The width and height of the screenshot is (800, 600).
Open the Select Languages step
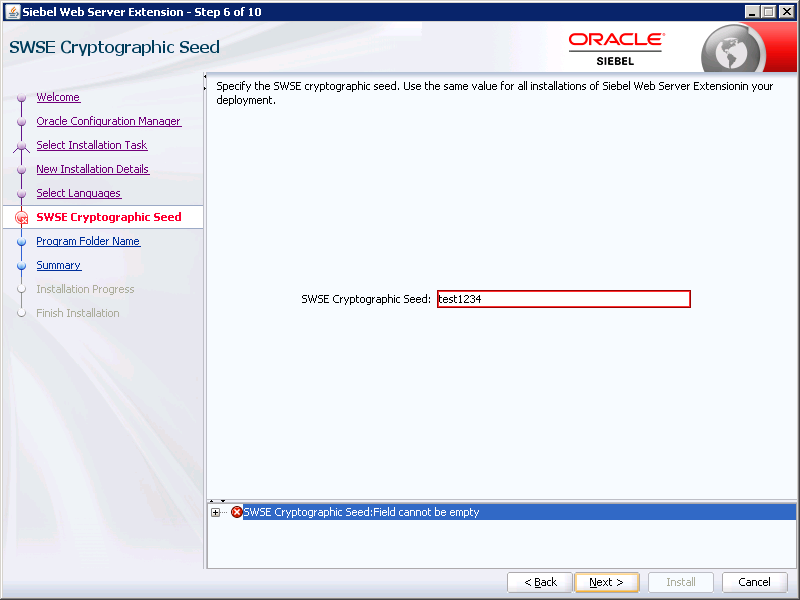click(79, 193)
